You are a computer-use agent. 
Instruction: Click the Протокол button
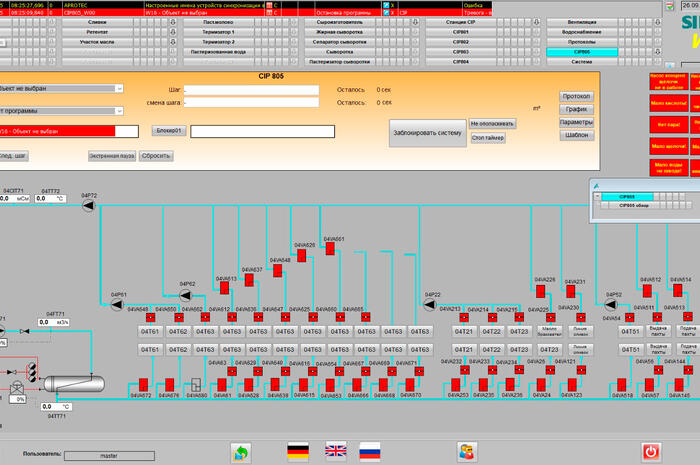pos(576,96)
